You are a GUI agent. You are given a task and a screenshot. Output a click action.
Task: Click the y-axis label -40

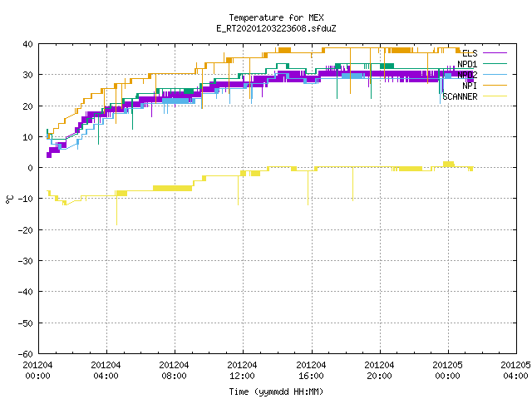click(x=26, y=292)
